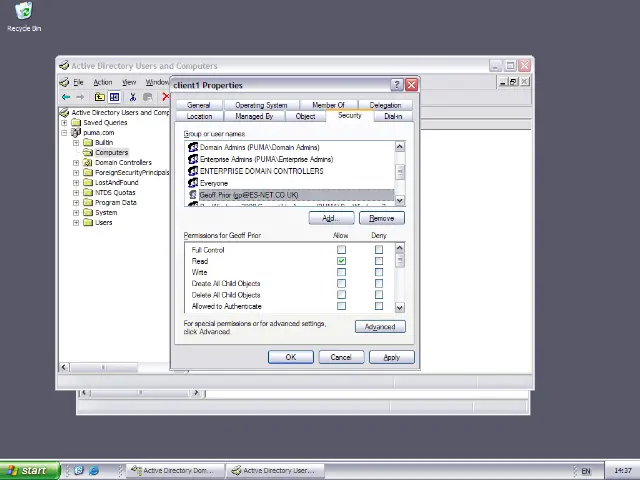Tick Allow for Write permission

click(x=341, y=272)
